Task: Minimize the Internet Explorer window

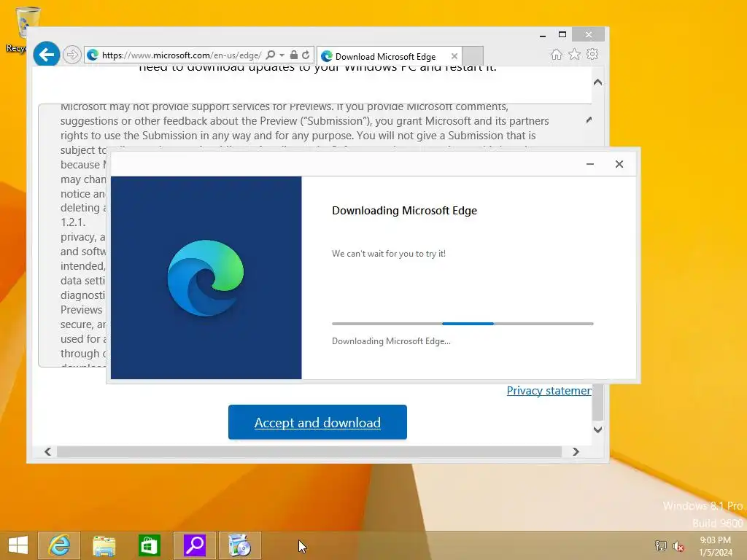Action: click(x=543, y=35)
